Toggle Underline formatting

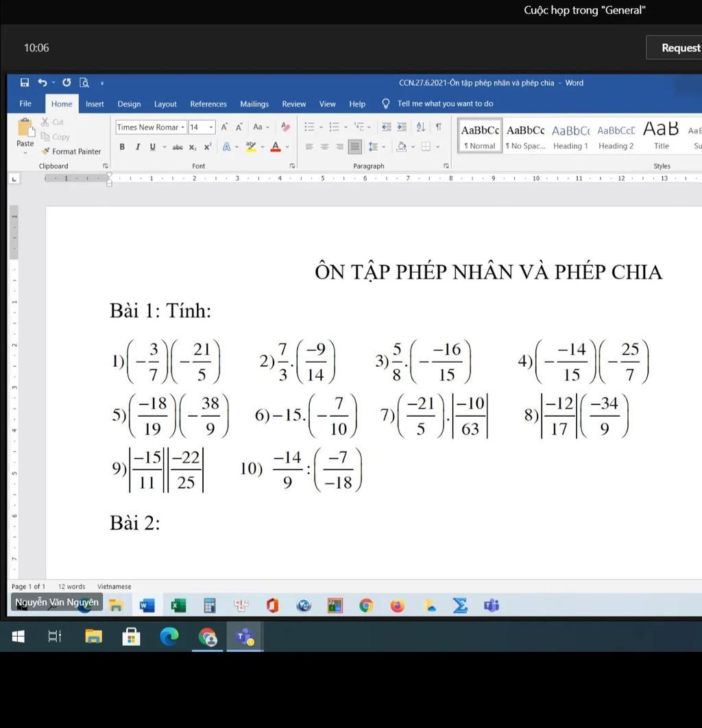(153, 147)
